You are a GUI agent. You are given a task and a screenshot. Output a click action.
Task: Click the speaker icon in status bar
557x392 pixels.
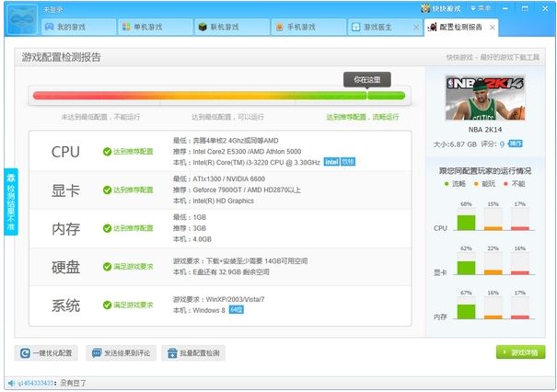(10, 382)
